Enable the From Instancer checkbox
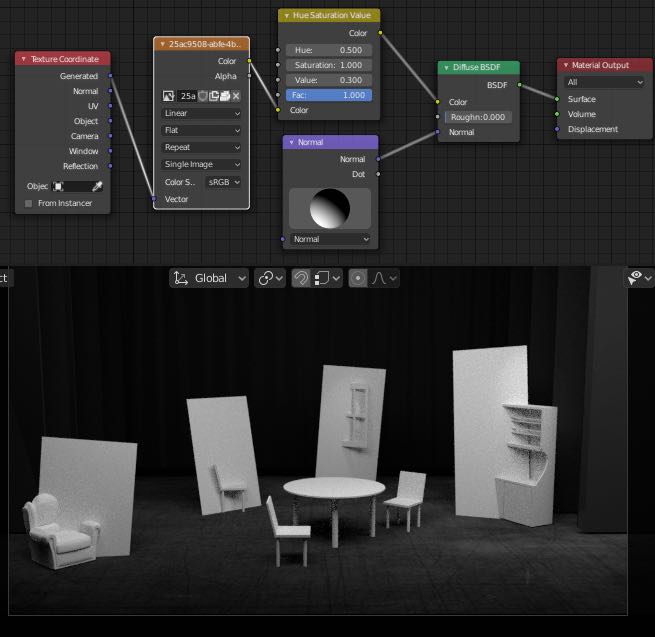The height and width of the screenshot is (637, 655). [29, 203]
